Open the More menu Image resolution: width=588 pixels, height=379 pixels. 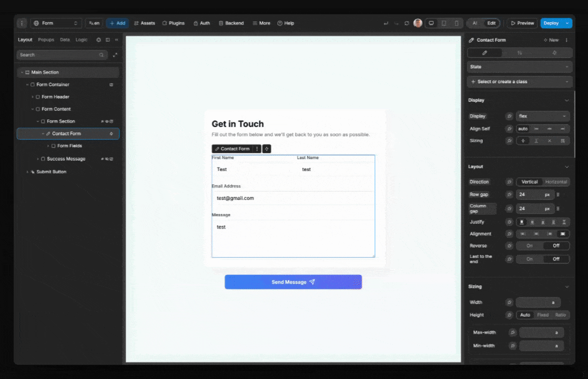pos(261,23)
